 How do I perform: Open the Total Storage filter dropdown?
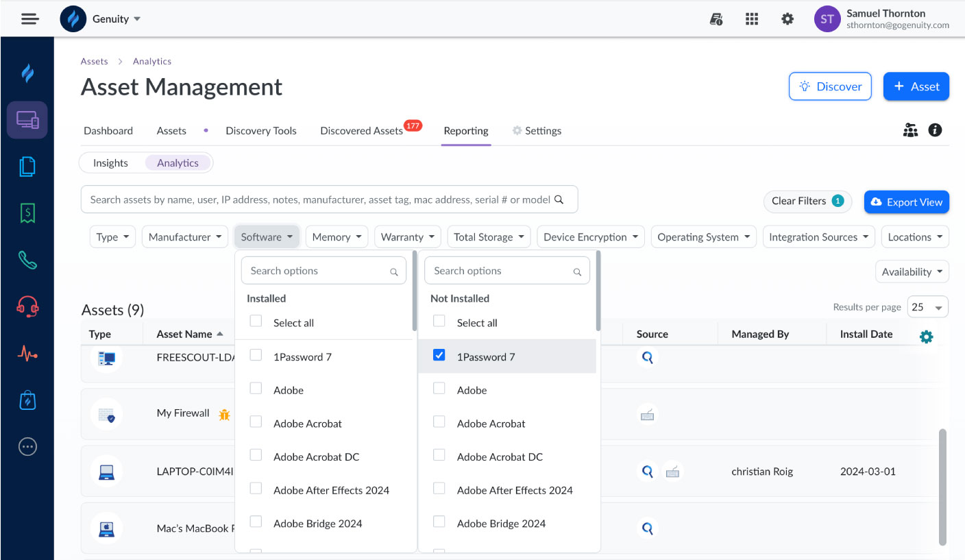(489, 236)
